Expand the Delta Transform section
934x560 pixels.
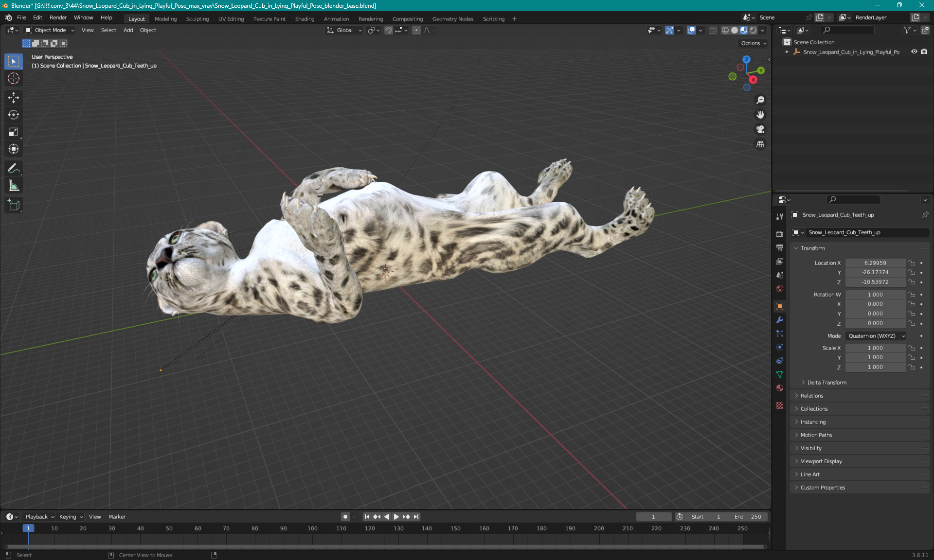pyautogui.click(x=826, y=383)
